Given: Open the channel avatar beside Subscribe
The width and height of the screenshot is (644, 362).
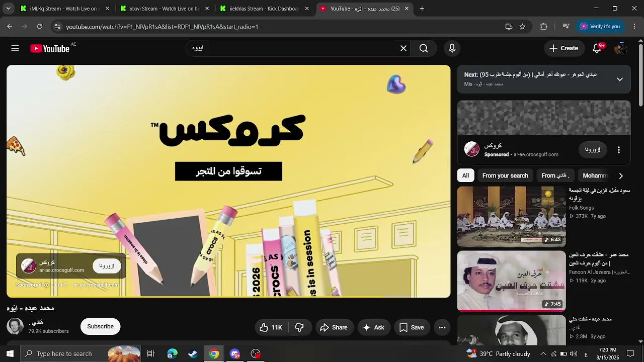Looking at the screenshot, I should 15,326.
